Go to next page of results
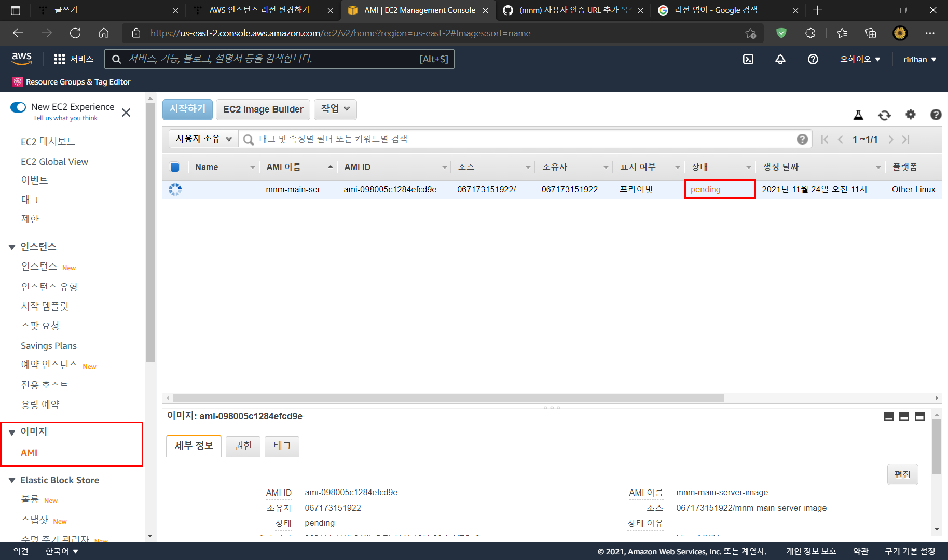Image resolution: width=948 pixels, height=560 pixels. [891, 139]
